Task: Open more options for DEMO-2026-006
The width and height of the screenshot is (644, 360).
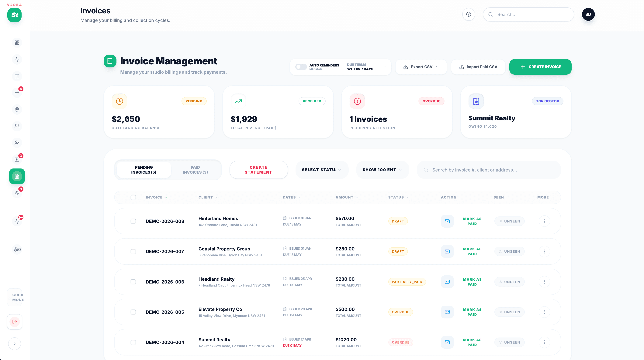Action: click(x=544, y=282)
